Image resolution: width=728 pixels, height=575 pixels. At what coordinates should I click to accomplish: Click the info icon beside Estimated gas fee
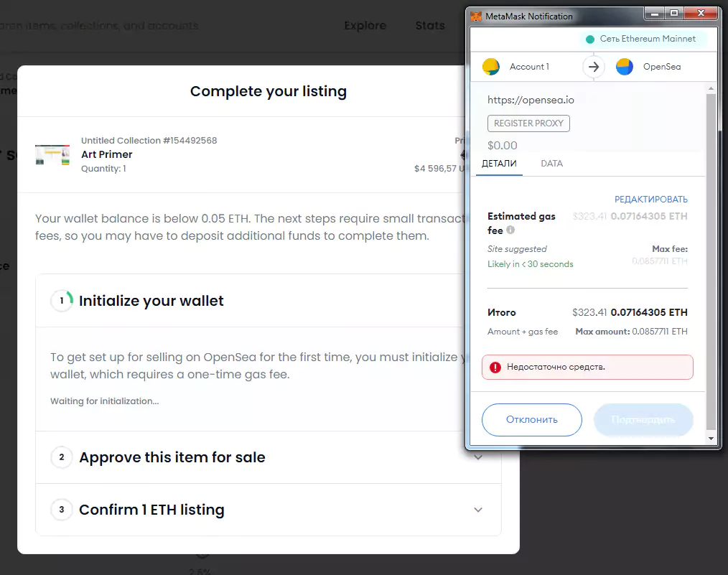tap(510, 230)
